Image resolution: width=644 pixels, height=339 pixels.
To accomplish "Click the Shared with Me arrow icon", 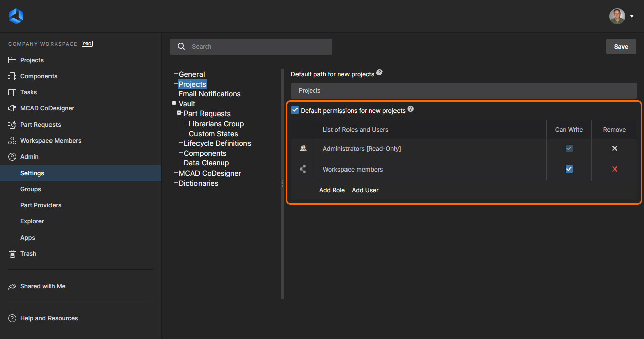I will 12,286.
